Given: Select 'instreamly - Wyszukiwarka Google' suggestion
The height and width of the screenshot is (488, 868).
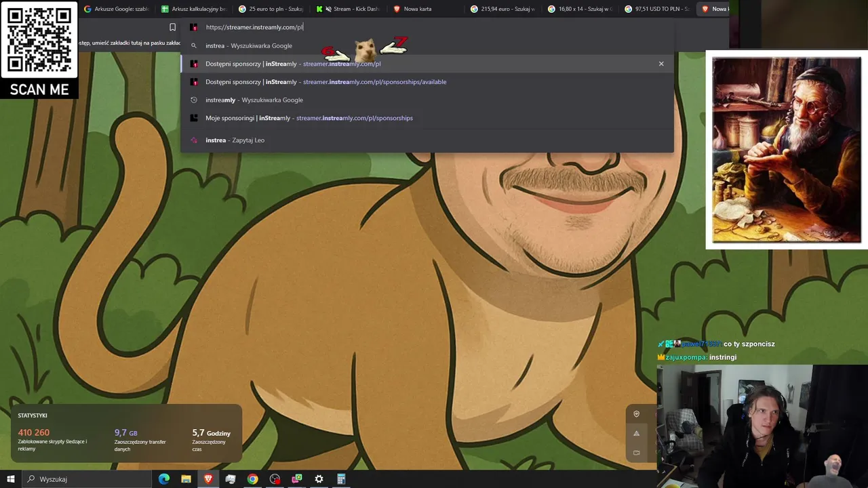Looking at the screenshot, I should [x=427, y=100].
